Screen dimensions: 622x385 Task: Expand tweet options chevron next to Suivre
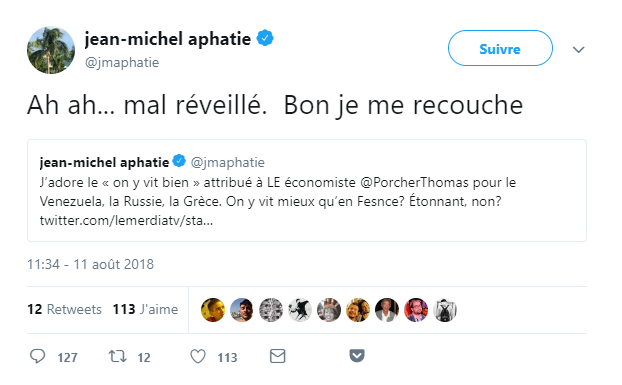pyautogui.click(x=579, y=50)
